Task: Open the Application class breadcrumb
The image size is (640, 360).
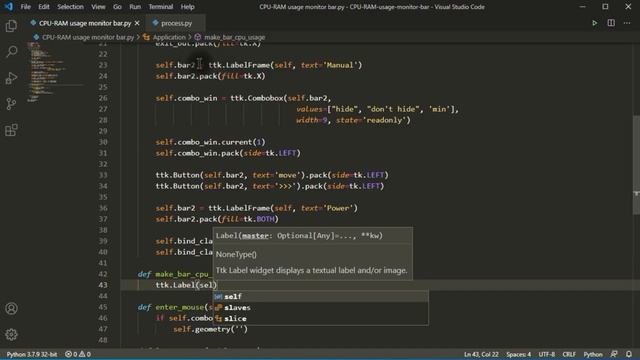Action: (169, 37)
